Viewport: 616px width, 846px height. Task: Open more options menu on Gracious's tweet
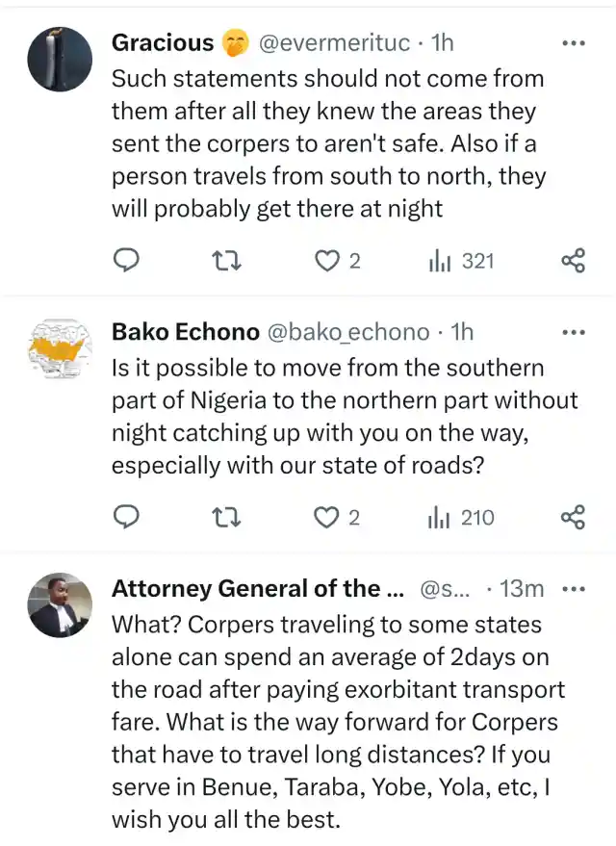pos(573,43)
